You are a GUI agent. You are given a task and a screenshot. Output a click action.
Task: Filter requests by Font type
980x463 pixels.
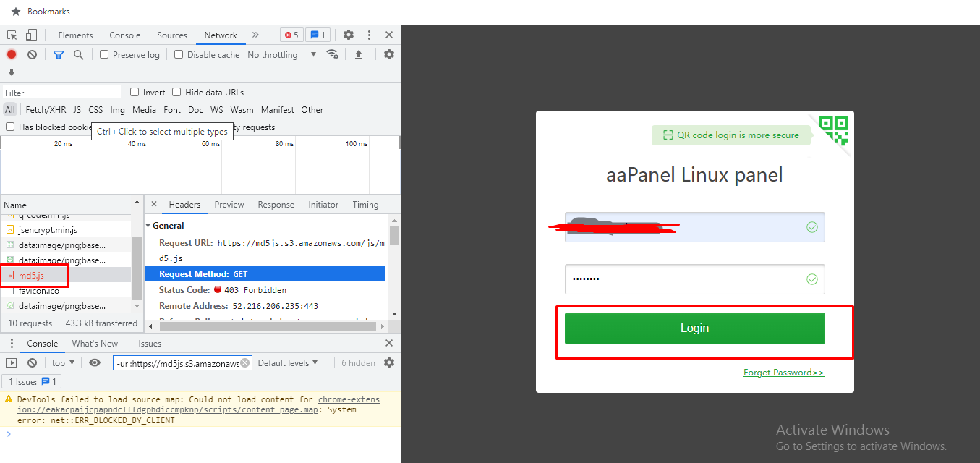point(172,110)
